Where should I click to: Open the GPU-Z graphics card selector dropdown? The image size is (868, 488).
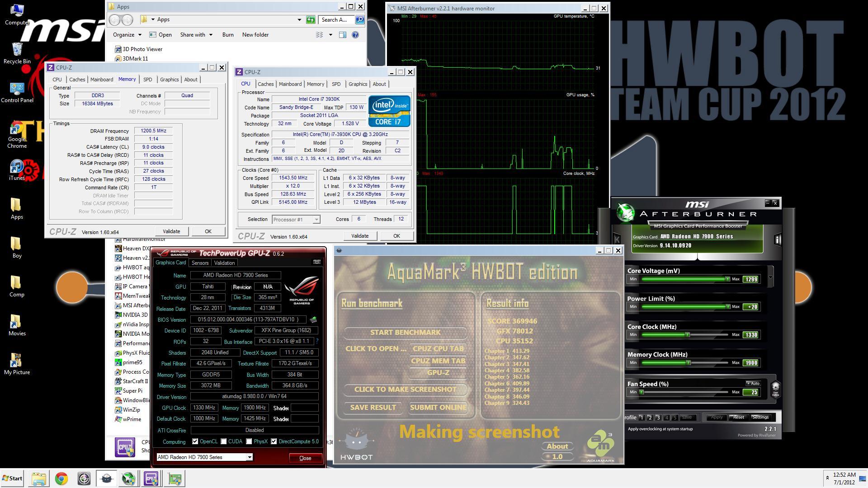point(249,457)
